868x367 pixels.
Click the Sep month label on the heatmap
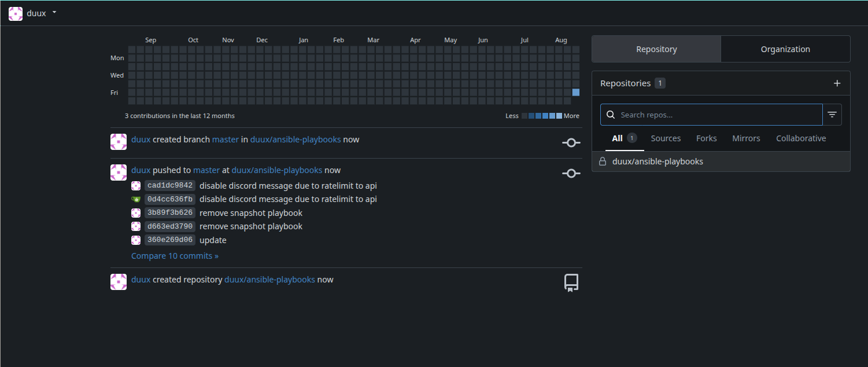pos(150,40)
